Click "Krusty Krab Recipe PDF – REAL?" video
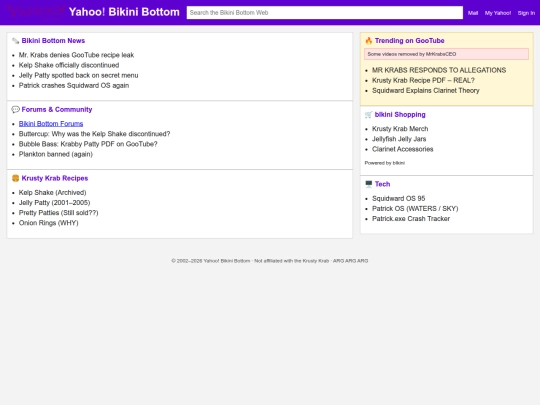The height and width of the screenshot is (405, 540). 423,80
